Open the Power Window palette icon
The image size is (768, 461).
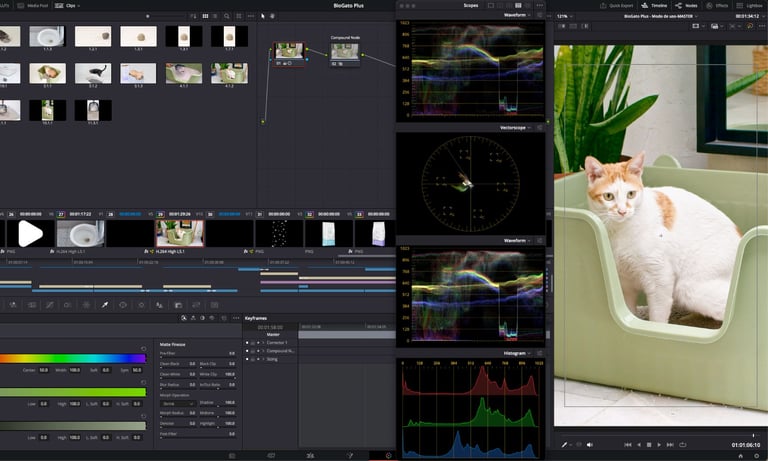[x=123, y=305]
